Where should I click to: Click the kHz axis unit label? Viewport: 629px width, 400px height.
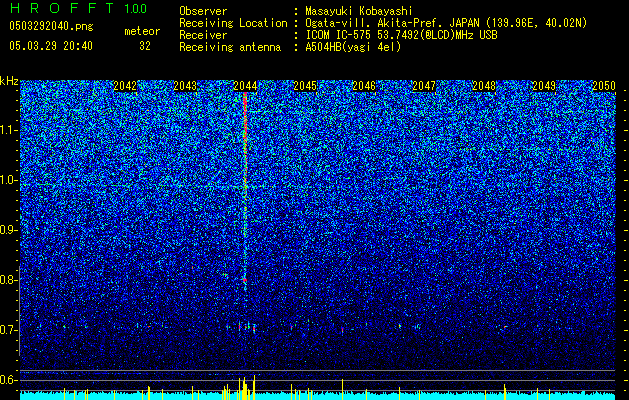click(x=9, y=81)
